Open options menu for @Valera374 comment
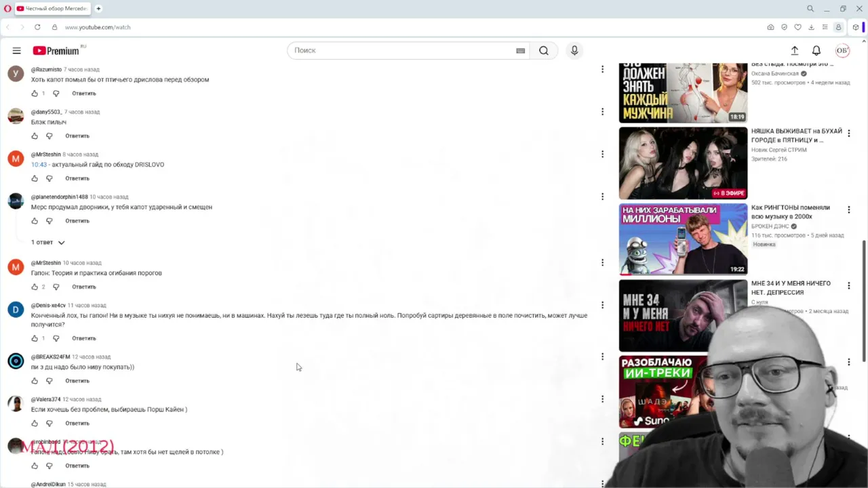Image resolution: width=868 pixels, height=488 pixels. coord(602,399)
